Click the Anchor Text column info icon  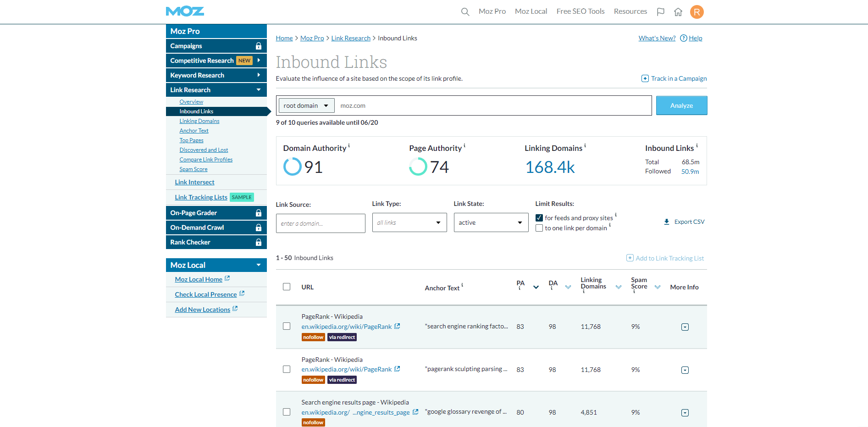click(x=462, y=285)
